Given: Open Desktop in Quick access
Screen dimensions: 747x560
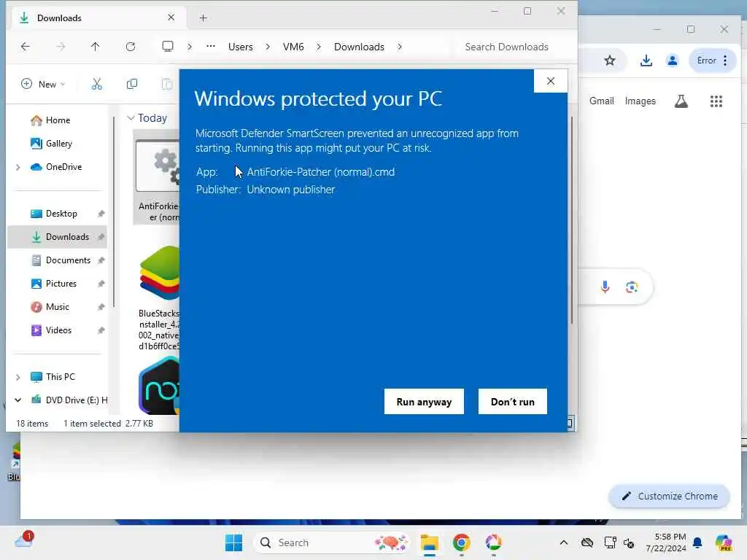Looking at the screenshot, I should (61, 214).
